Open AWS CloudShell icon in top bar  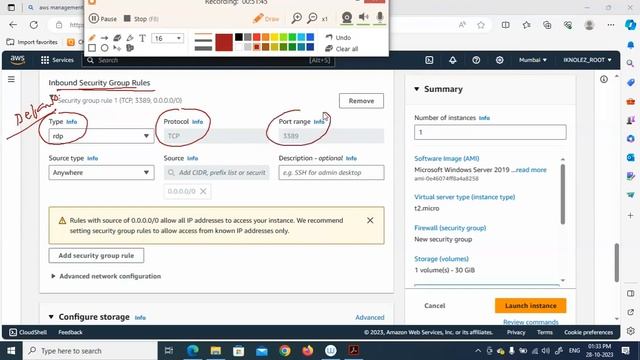(x=429, y=60)
